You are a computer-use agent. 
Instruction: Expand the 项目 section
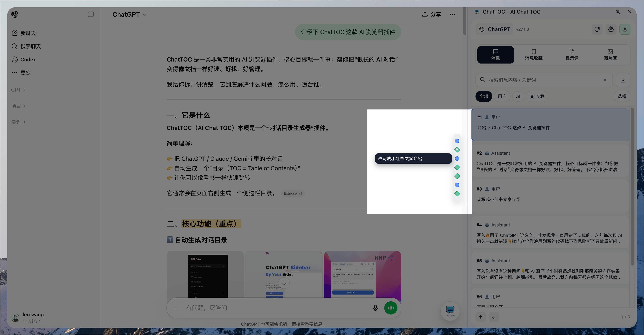pos(18,106)
